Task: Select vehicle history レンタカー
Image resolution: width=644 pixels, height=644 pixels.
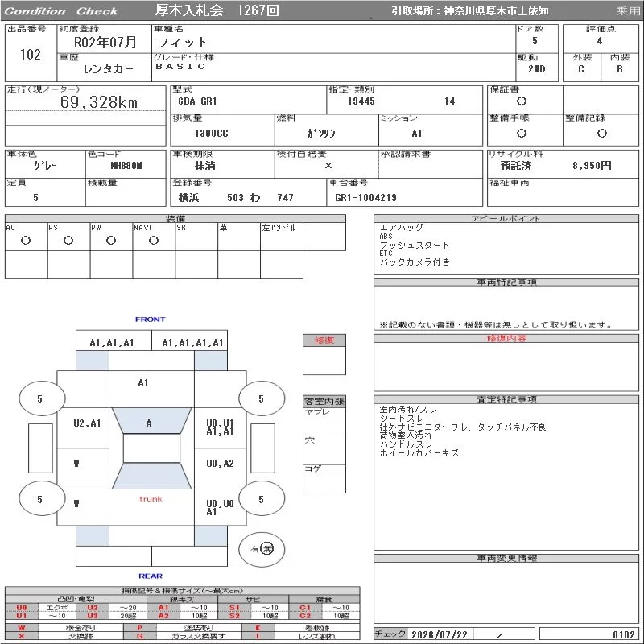Action: click(108, 69)
